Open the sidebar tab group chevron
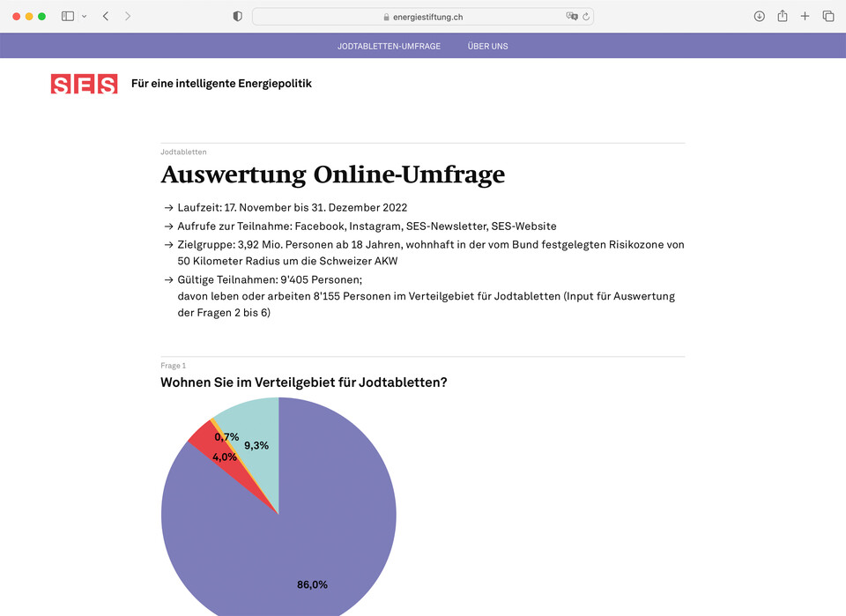Screen dimensions: 846x616 point(85,16)
